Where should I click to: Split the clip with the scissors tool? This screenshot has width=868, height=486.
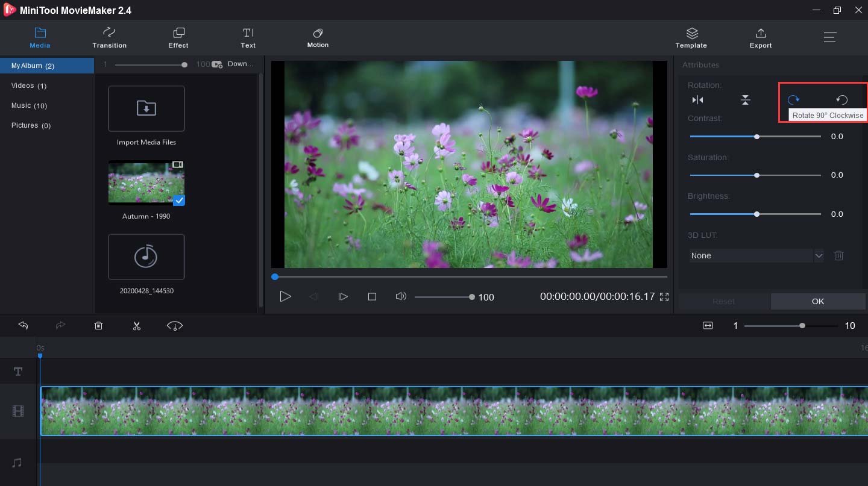pyautogui.click(x=137, y=325)
